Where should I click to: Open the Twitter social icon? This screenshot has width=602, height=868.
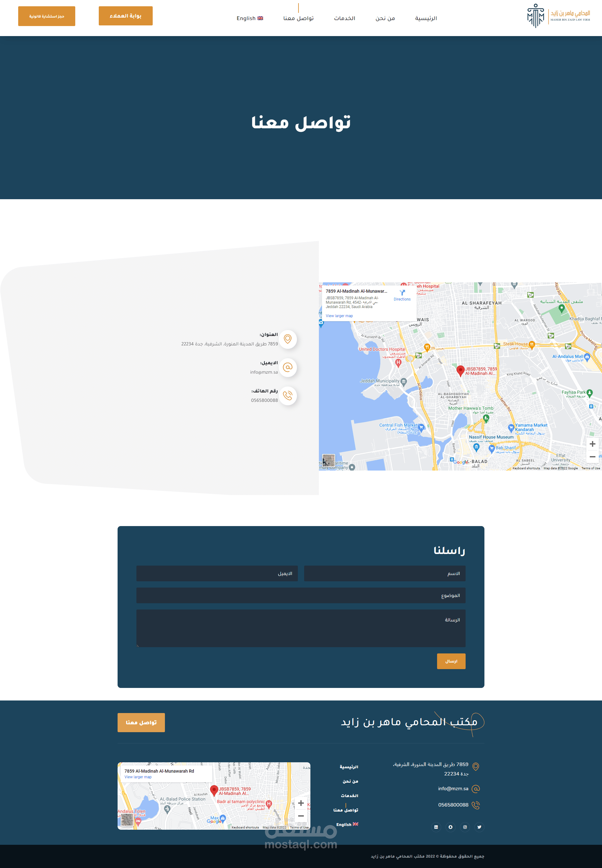coord(479,827)
